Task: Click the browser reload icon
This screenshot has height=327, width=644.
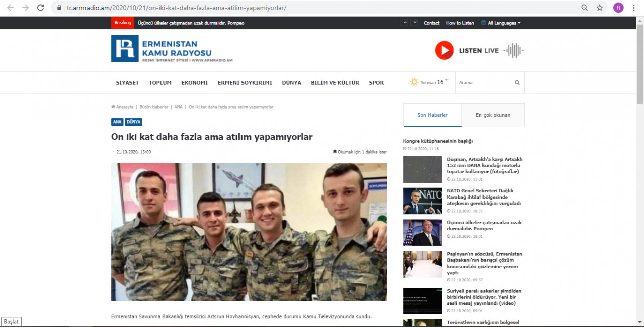Action: click(41, 8)
